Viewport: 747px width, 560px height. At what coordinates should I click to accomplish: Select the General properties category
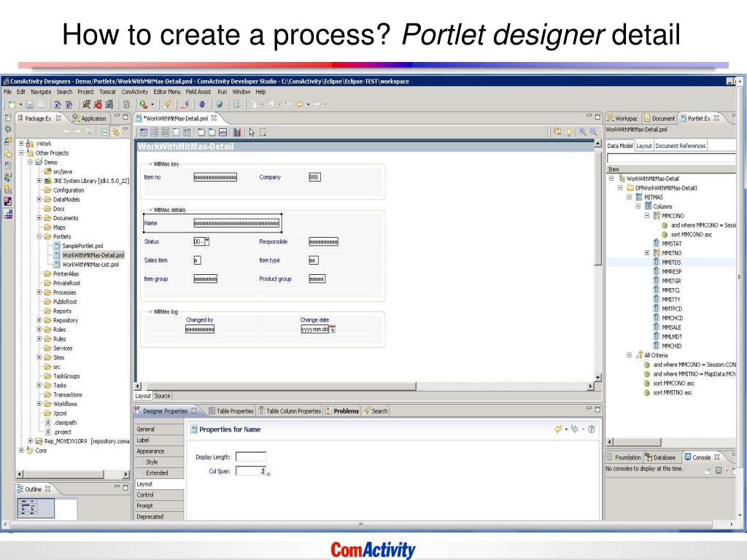point(160,429)
